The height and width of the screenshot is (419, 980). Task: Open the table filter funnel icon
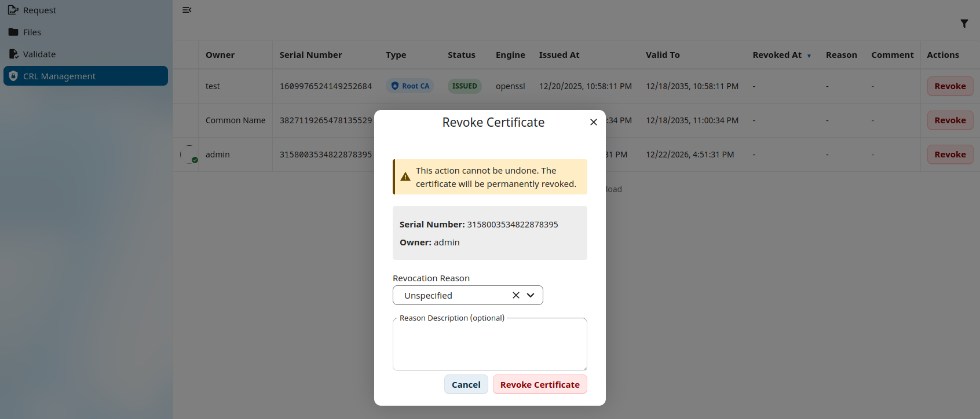click(x=964, y=24)
